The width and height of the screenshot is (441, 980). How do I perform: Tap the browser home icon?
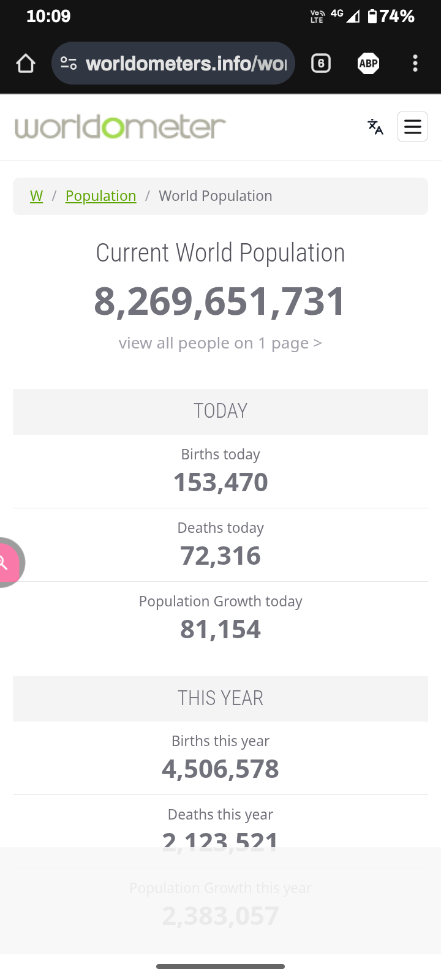pos(26,63)
